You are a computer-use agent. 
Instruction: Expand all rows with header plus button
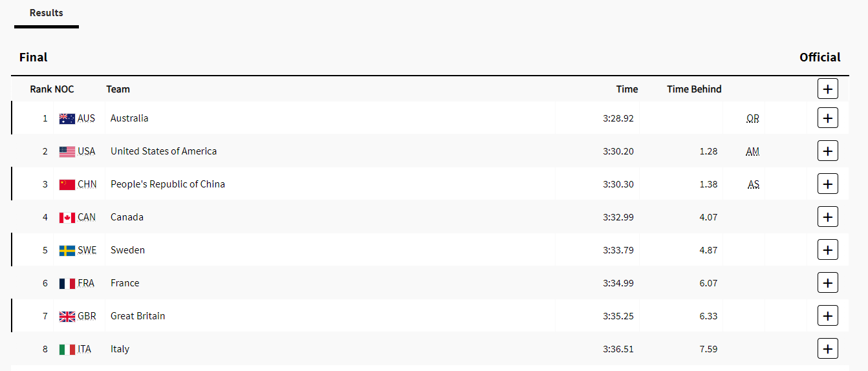pos(828,89)
